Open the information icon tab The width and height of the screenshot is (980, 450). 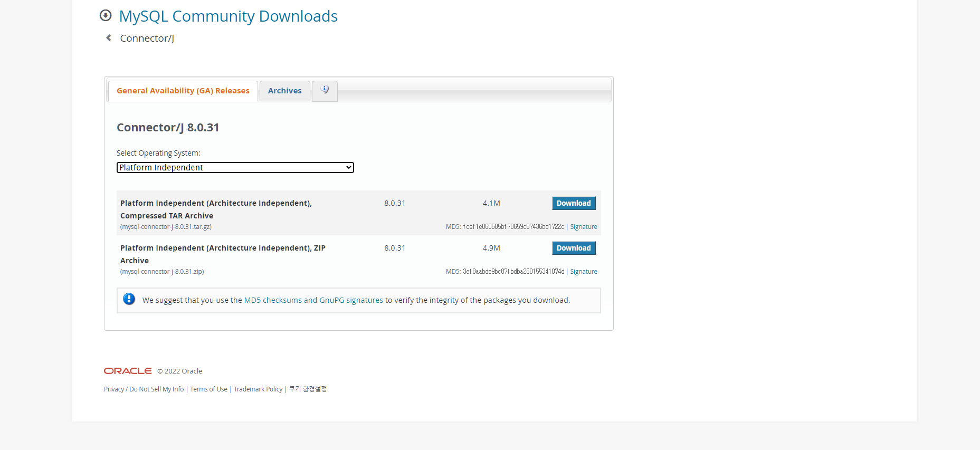[325, 91]
